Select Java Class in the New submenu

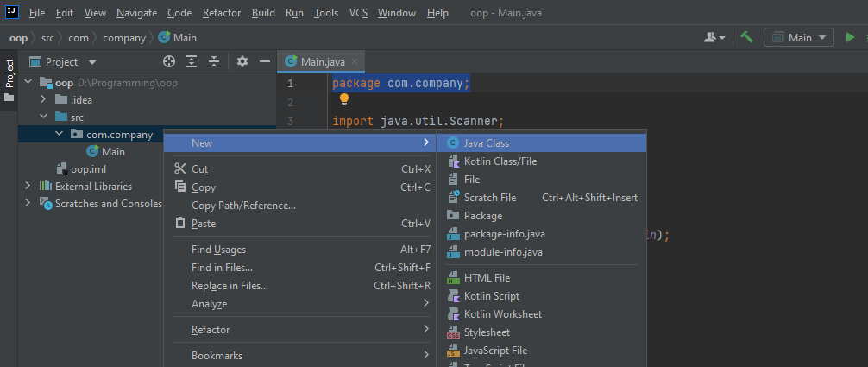(541, 143)
